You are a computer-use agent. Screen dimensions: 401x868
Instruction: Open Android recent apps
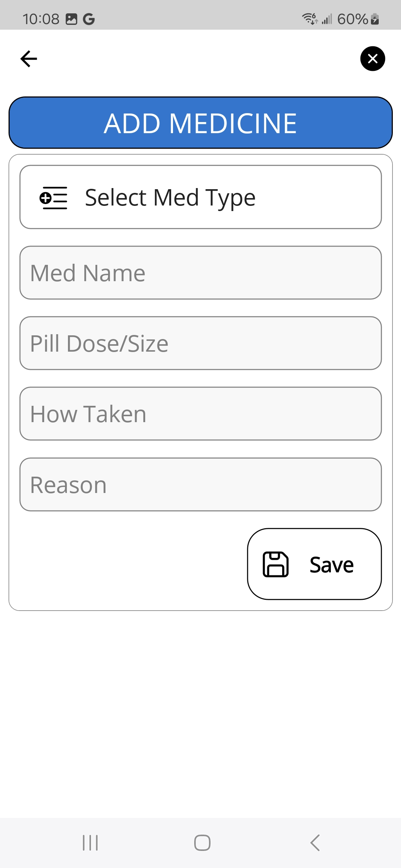[90, 843]
